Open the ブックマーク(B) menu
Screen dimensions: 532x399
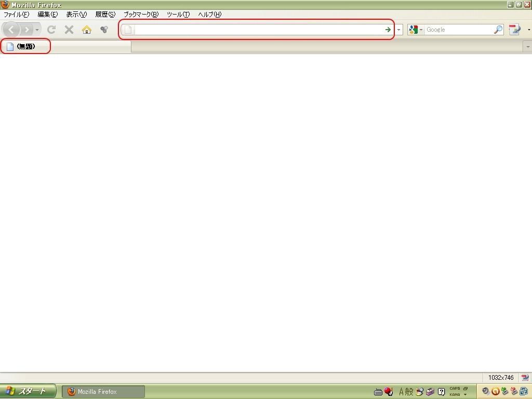[x=141, y=15]
